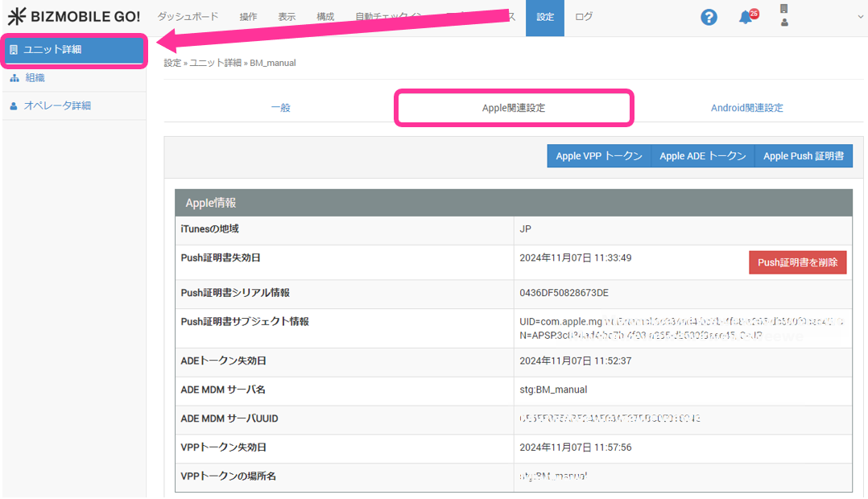Screen dimensions: 868x499
Task: Open the 操作 menu in navigation bar
Action: [x=249, y=17]
